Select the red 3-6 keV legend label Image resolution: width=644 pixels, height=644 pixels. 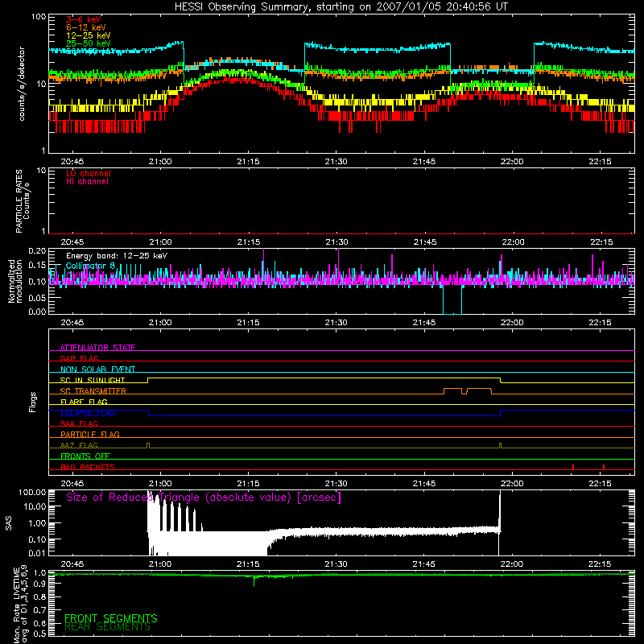pos(84,19)
